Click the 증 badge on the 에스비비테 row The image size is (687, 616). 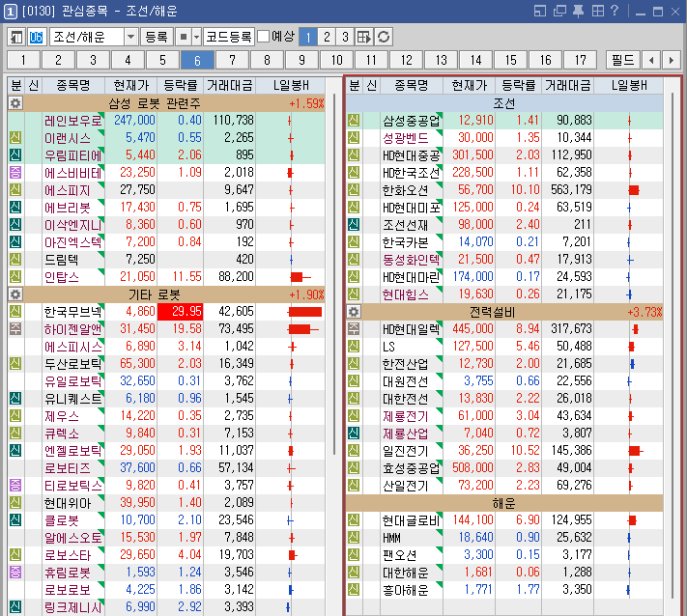pos(15,172)
